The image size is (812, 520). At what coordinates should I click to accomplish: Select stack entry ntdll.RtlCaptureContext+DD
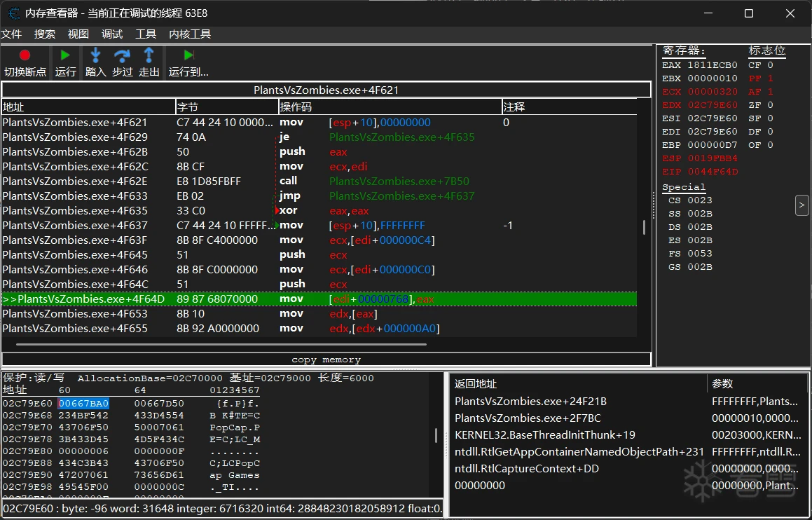(x=527, y=469)
